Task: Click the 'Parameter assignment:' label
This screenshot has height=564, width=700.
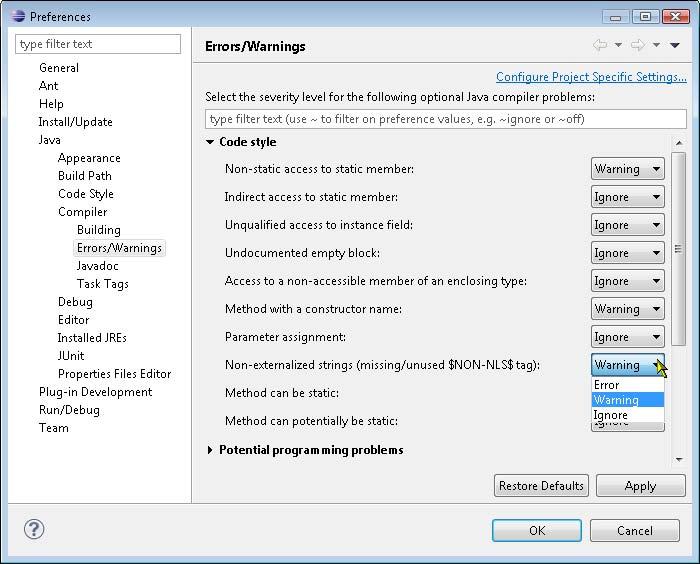Action: point(285,337)
